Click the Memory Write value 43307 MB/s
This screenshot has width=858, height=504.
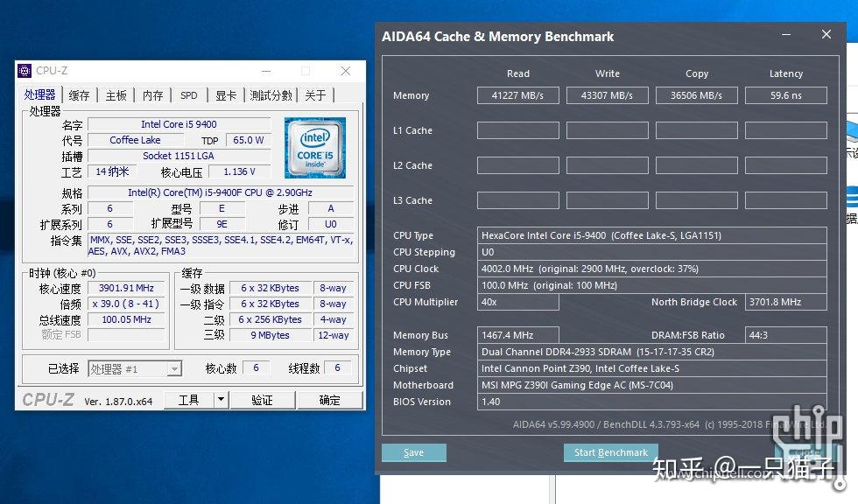click(x=607, y=95)
